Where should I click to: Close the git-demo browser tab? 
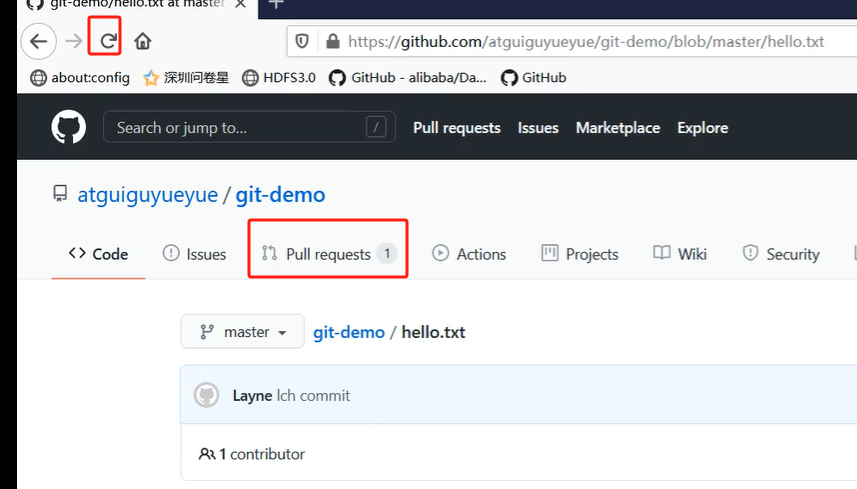pyautogui.click(x=240, y=4)
